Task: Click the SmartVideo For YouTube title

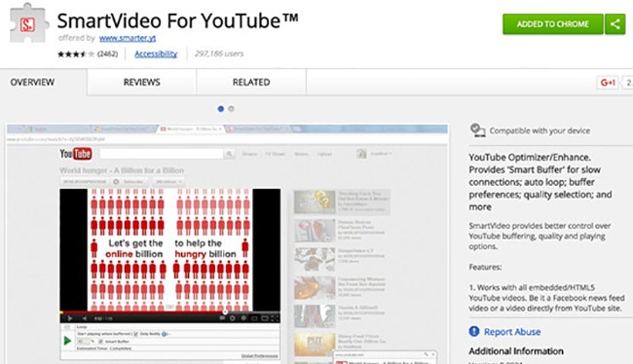Action: pyautogui.click(x=177, y=21)
